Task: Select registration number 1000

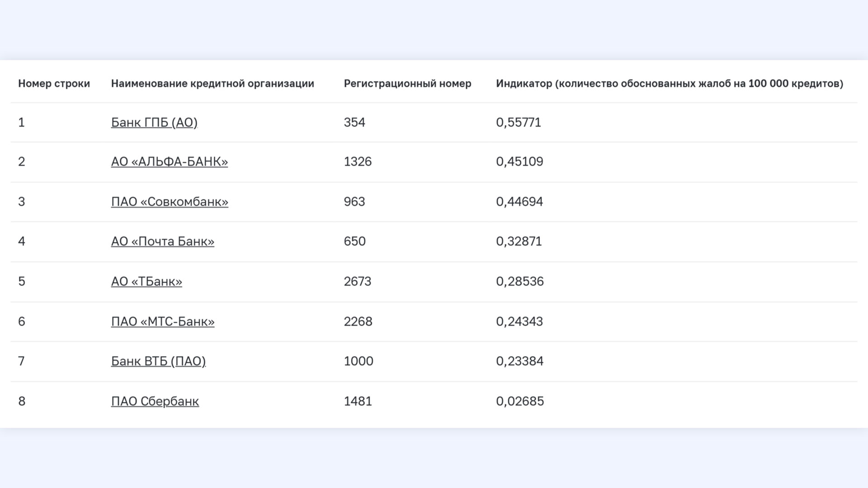Action: tap(359, 361)
